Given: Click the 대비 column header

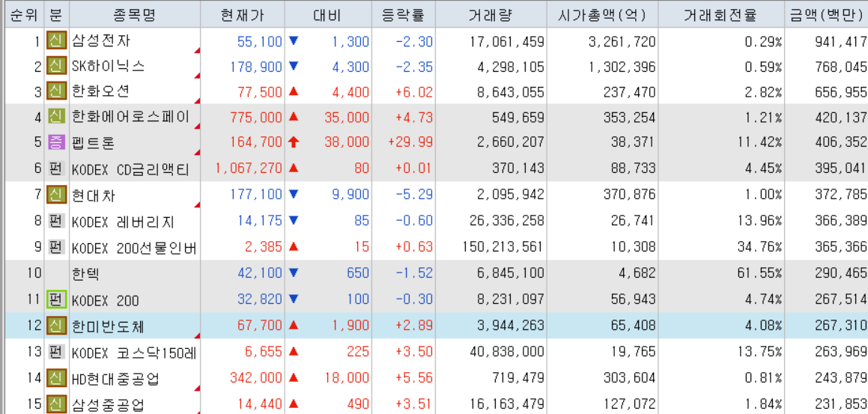Looking at the screenshot, I should (328, 14).
